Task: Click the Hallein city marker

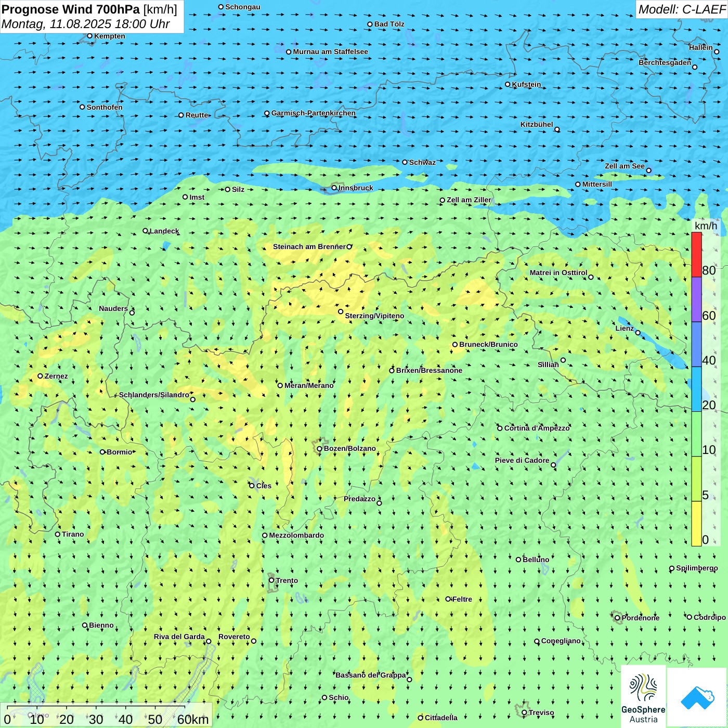Action: (x=717, y=51)
